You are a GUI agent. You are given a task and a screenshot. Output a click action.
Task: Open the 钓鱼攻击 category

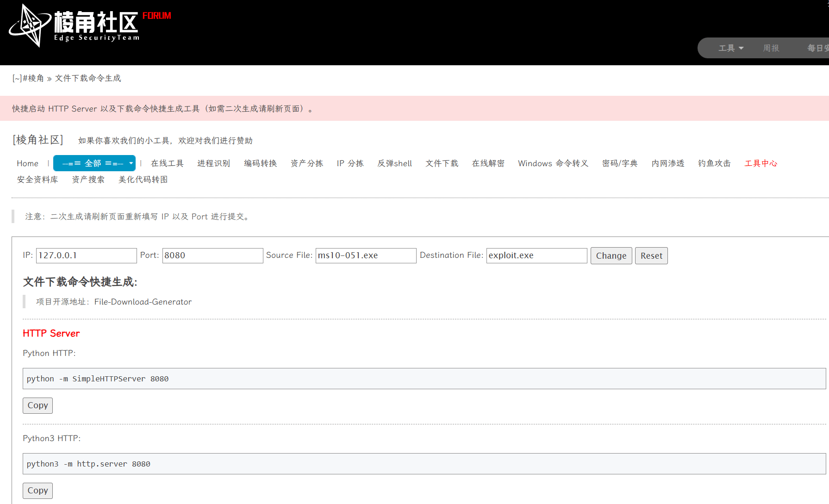coord(714,163)
